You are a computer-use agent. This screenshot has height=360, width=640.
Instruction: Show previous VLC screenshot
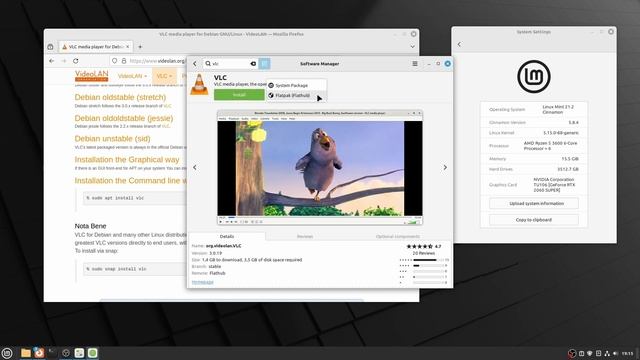(195, 167)
